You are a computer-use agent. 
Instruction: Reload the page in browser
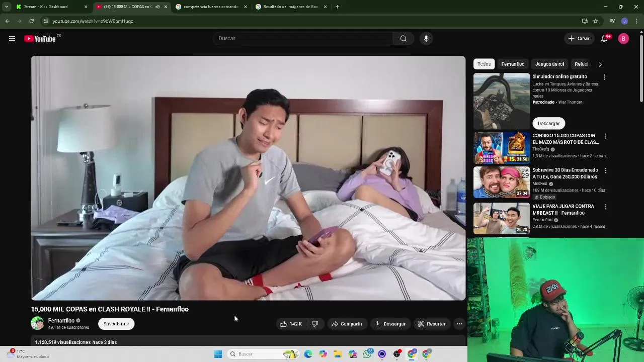click(31, 21)
